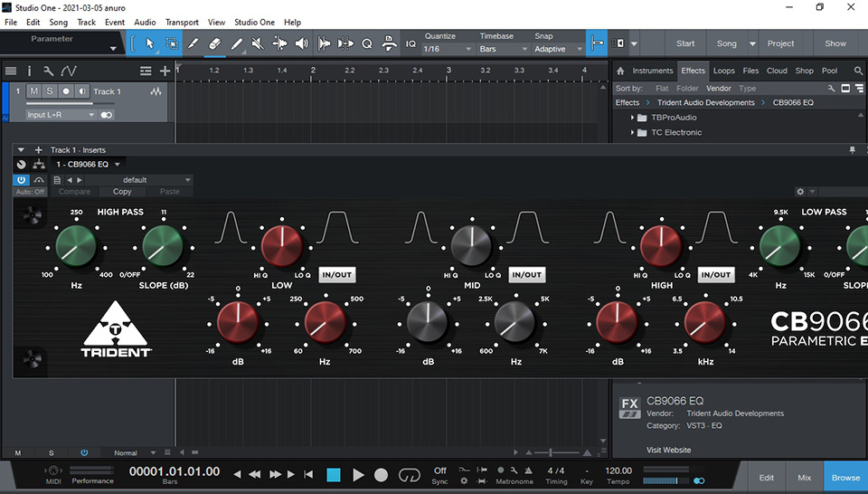Toggle plugin power bypass button
Image resolution: width=868 pixels, height=494 pixels.
pyautogui.click(x=21, y=180)
